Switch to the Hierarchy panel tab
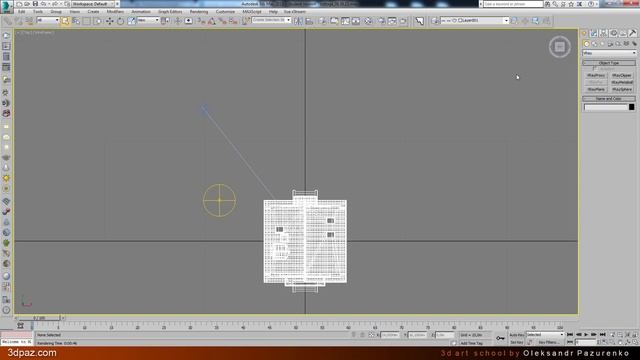This screenshot has height=360, width=640. click(603, 33)
